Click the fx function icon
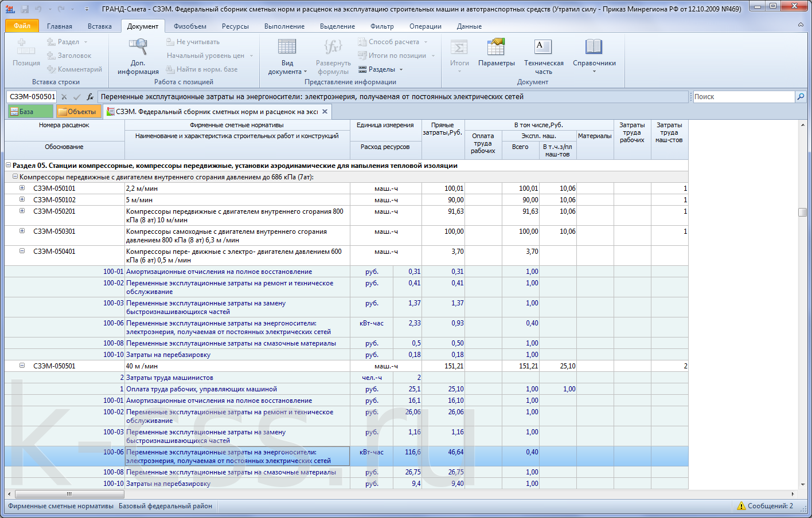Viewport: 812px width, 518px height. (90, 97)
